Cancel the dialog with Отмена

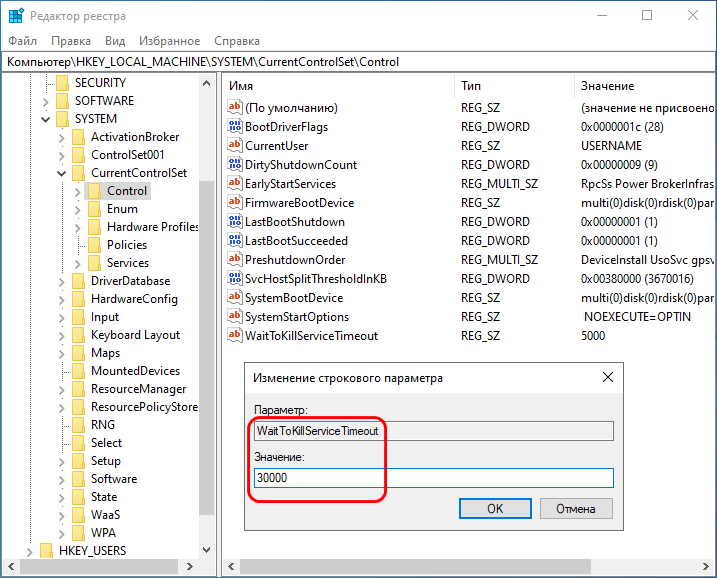tap(576, 508)
